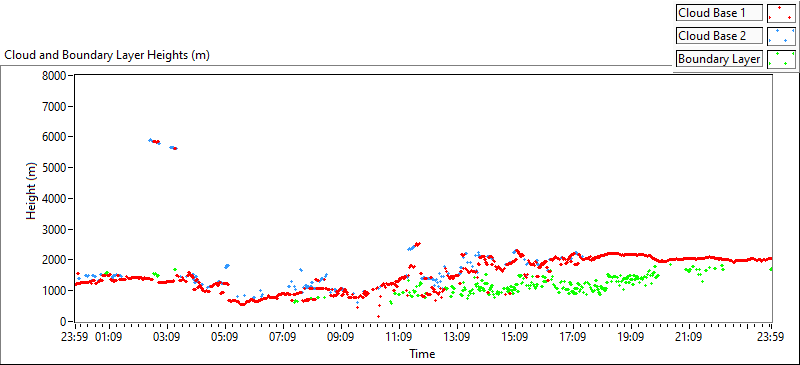
Task: Click the 17:09 time axis label
Action: [x=573, y=337]
